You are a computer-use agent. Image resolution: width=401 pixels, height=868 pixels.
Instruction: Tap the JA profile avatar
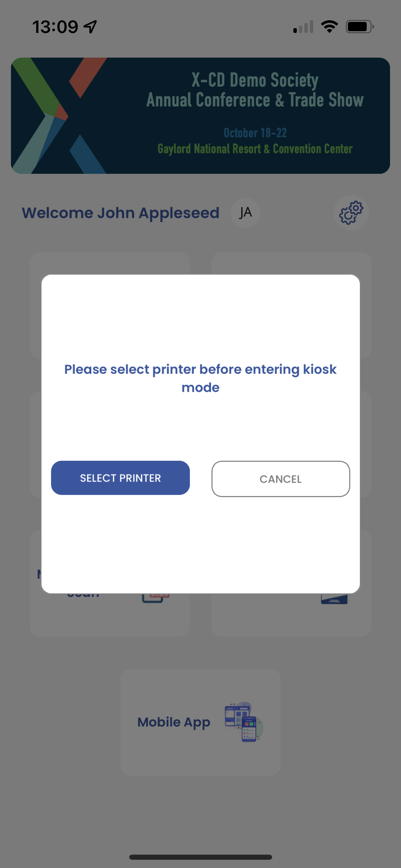(x=245, y=213)
